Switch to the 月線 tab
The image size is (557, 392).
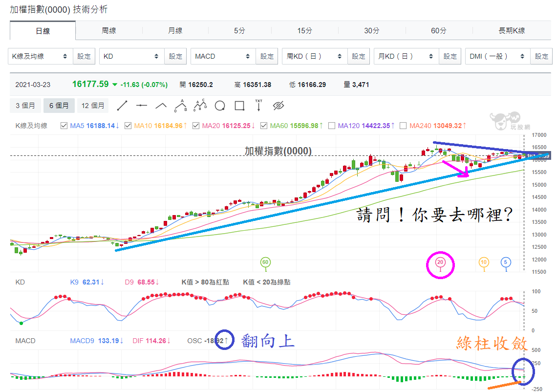coord(175,31)
